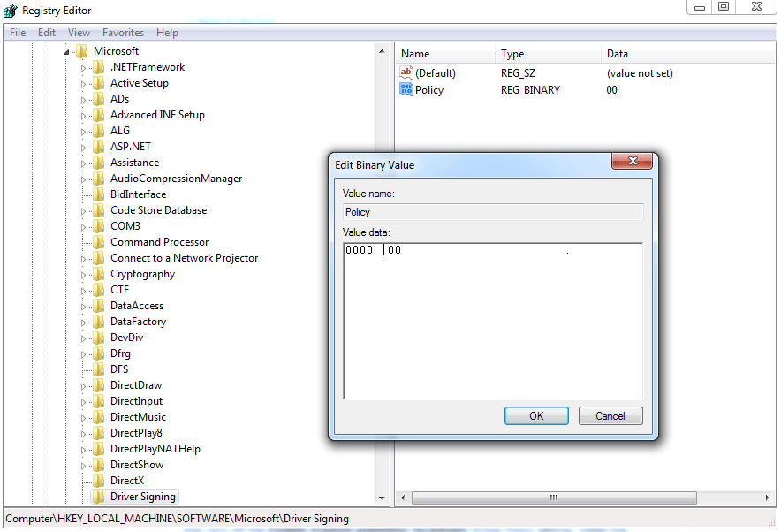Viewport: 781px width, 532px height.
Task: Click the ASP.NET folder icon
Action: click(99, 147)
